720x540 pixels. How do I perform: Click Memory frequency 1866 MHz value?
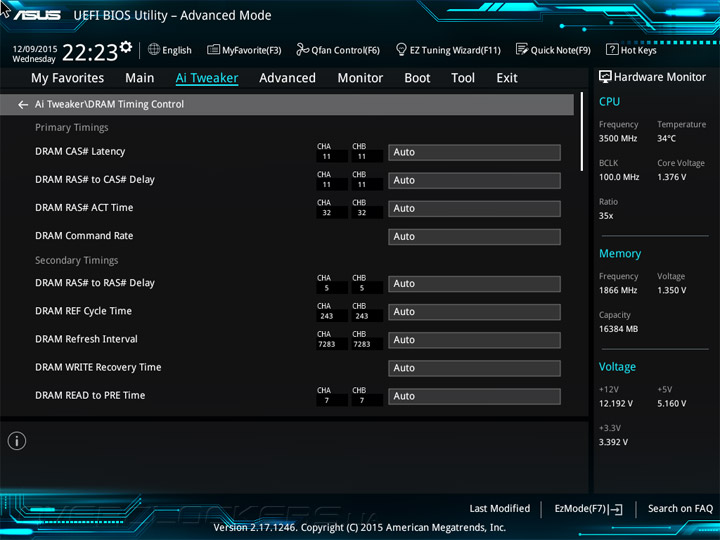(x=618, y=290)
